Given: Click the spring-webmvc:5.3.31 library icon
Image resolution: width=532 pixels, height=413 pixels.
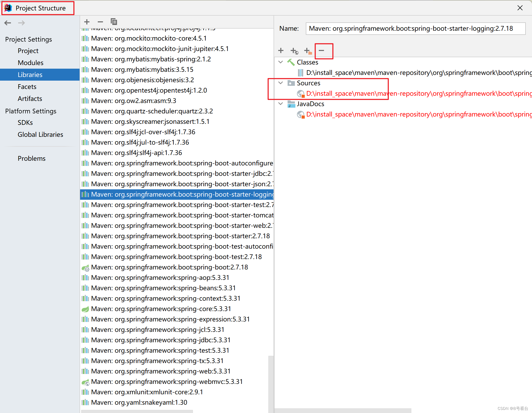Looking at the screenshot, I should click(x=85, y=382).
